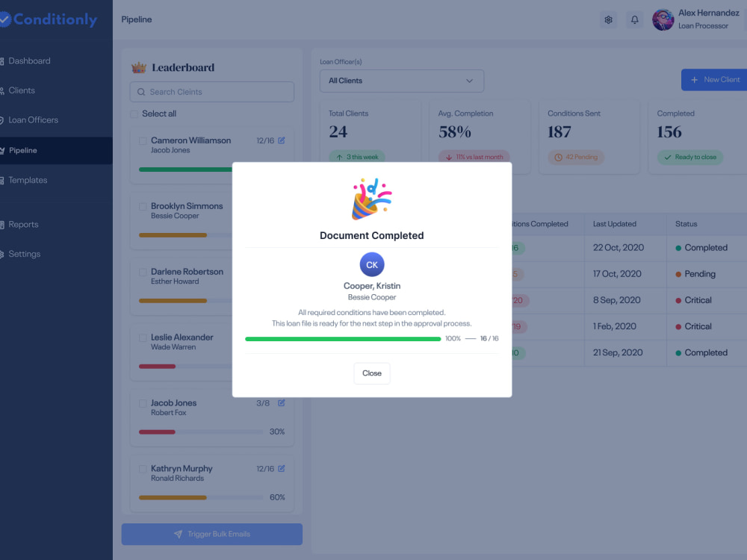
Task: Click the Pipeline sidebar icon
Action: (x=2, y=151)
